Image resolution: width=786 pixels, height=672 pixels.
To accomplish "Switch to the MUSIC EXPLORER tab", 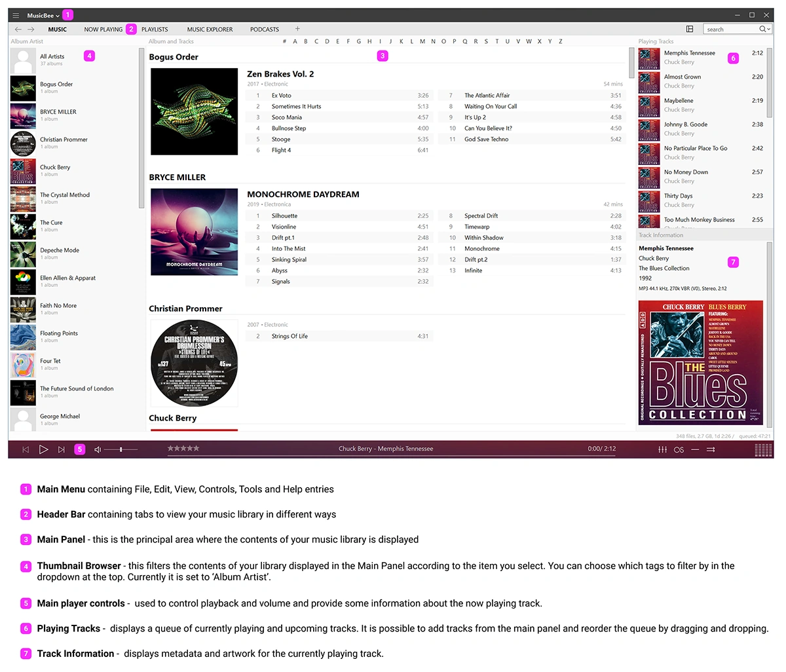I will (x=210, y=29).
